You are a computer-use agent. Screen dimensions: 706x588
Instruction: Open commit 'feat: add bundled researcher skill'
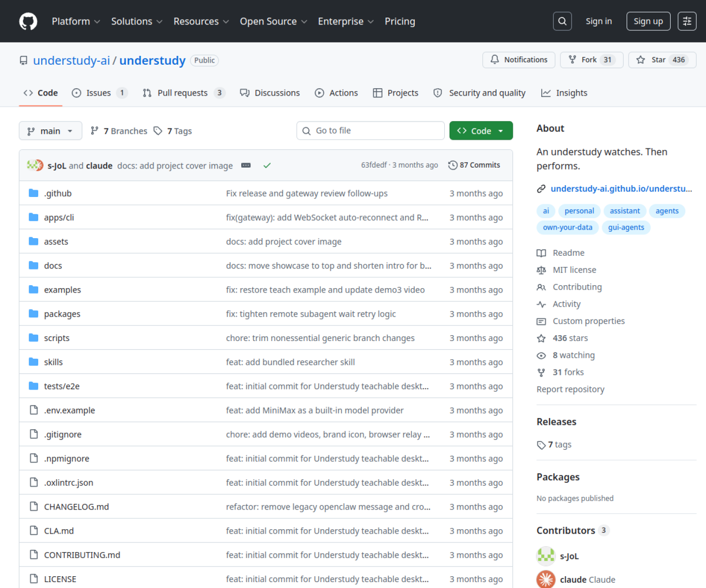(290, 362)
